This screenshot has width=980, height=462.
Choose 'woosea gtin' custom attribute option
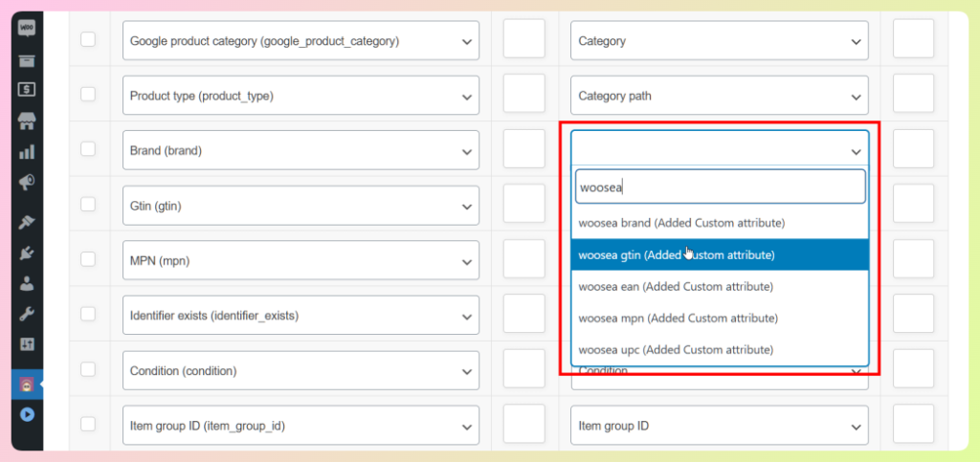pyautogui.click(x=720, y=254)
